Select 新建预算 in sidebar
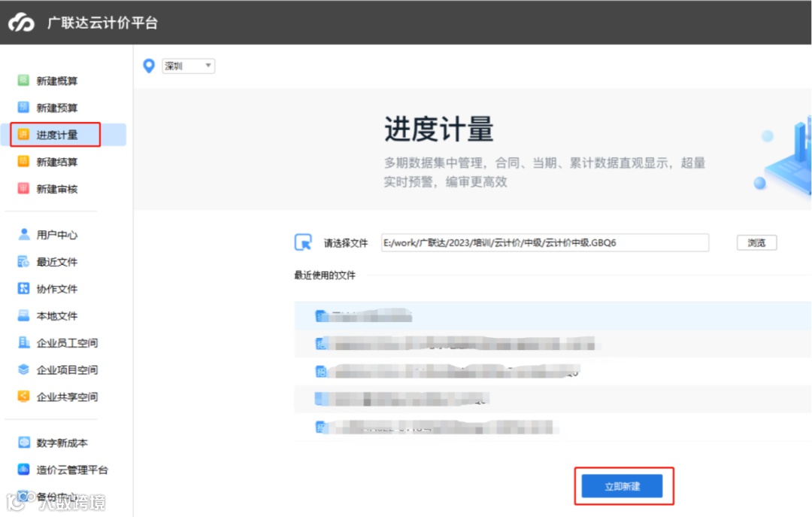The image size is (812, 517). (x=57, y=108)
